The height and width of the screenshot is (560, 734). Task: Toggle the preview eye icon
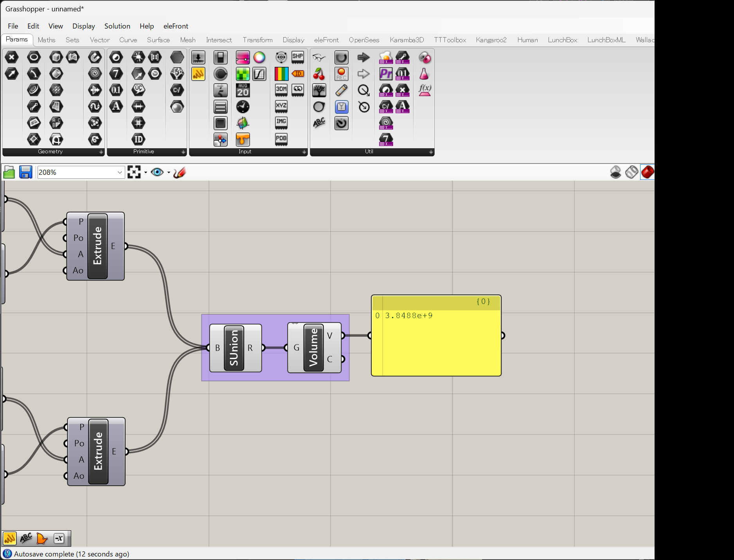[x=157, y=172]
